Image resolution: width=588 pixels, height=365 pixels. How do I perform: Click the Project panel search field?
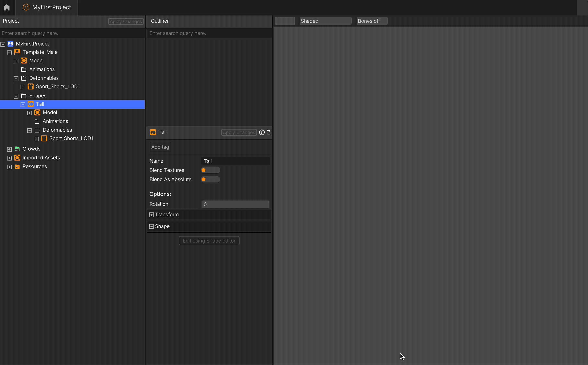(x=73, y=33)
